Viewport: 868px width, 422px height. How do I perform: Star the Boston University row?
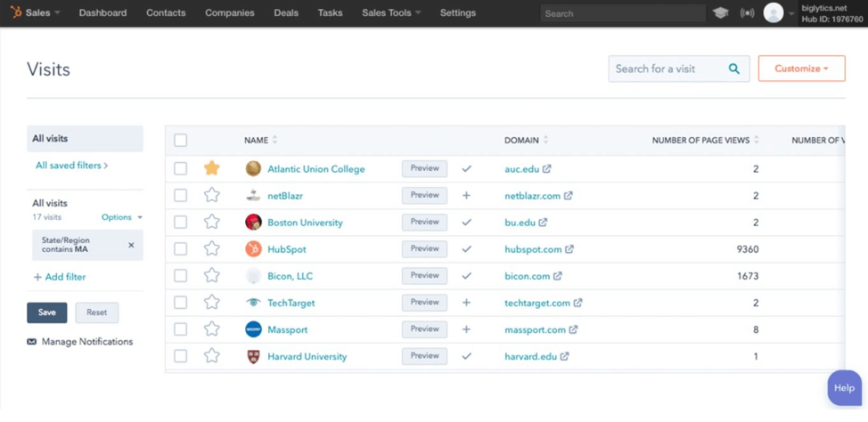point(211,222)
